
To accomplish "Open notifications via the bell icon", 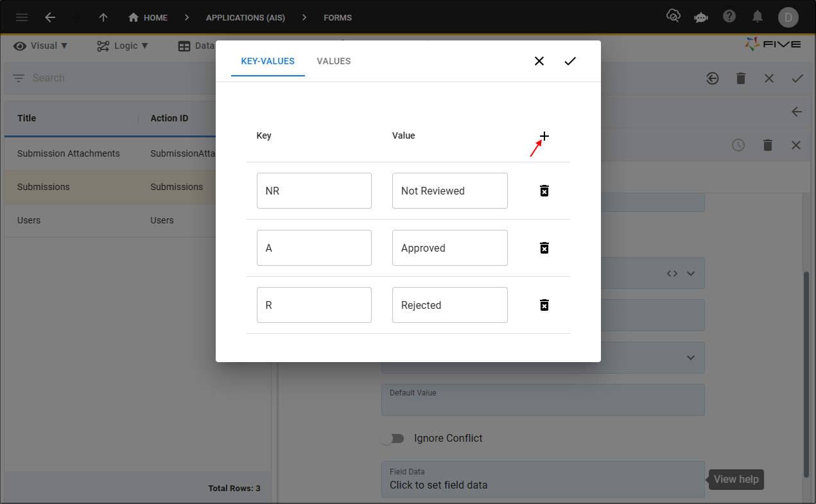I will click(x=758, y=17).
